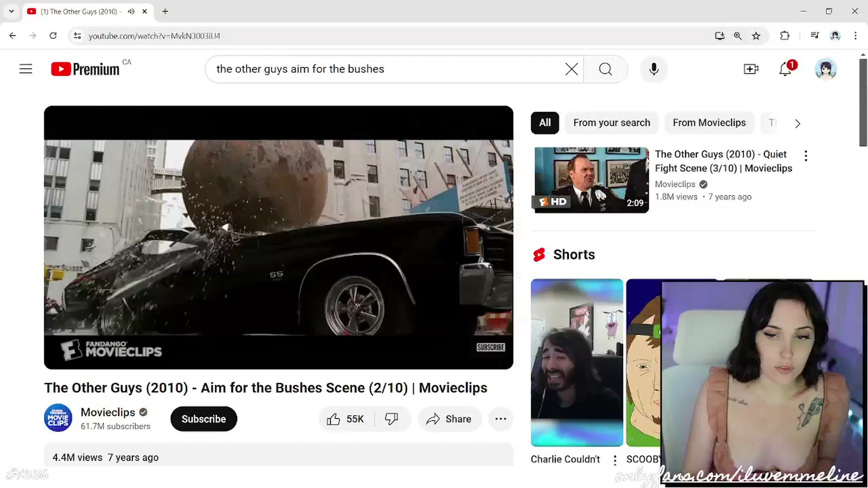Select the All filter chip
This screenshot has width=868, height=488.
(545, 123)
